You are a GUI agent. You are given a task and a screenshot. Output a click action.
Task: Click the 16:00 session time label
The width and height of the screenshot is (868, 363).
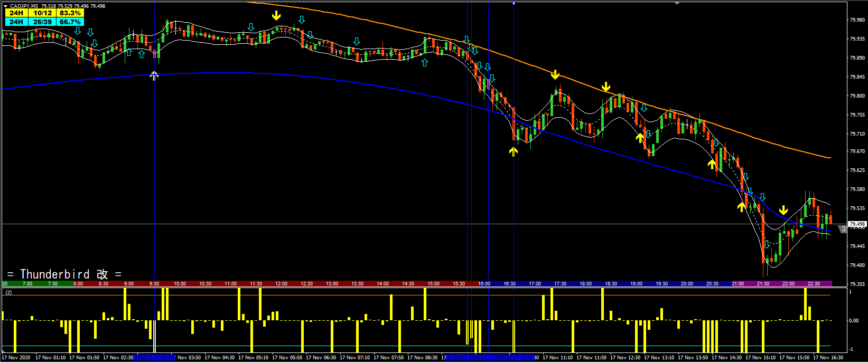[484, 284]
